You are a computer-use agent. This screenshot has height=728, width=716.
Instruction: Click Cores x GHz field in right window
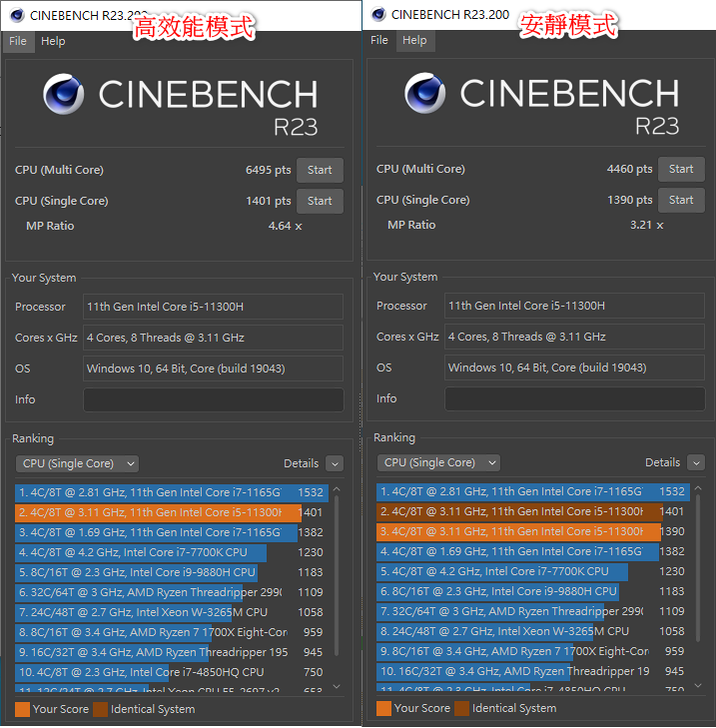[x=575, y=337]
